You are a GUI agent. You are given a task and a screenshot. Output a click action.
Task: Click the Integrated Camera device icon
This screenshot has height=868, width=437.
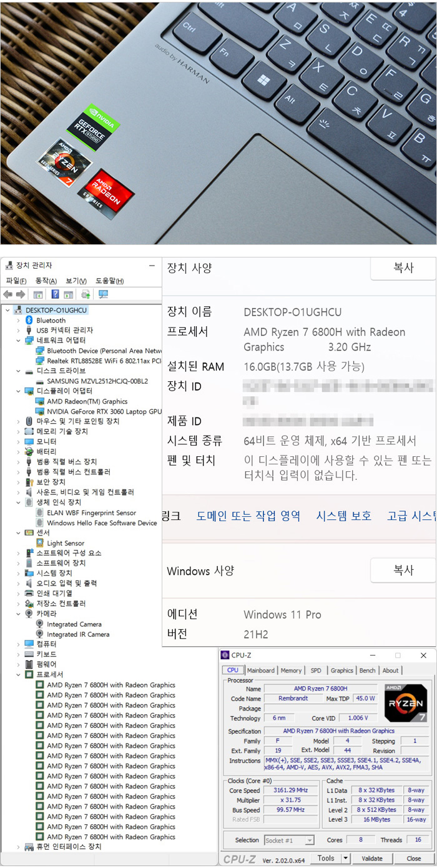tap(40, 624)
